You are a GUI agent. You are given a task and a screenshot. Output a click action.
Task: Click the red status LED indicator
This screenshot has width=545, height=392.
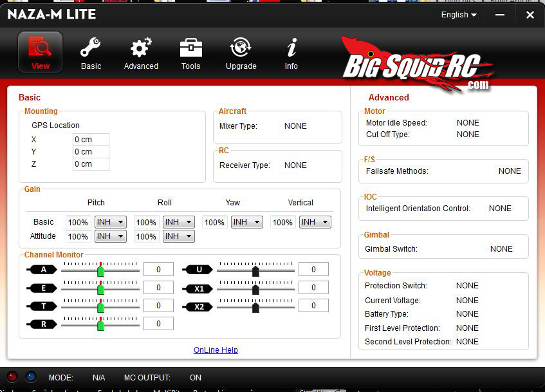12,377
